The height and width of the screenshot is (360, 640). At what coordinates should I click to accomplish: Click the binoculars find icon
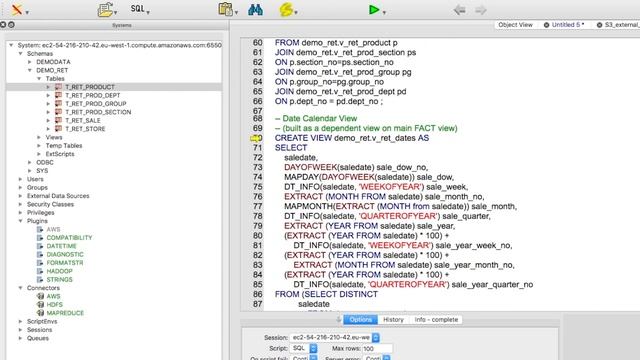click(x=256, y=9)
